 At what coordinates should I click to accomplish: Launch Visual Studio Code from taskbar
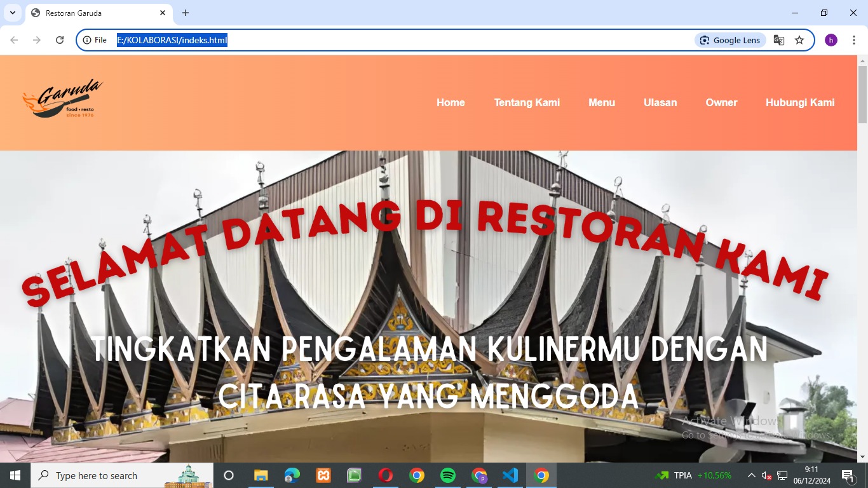coord(510,475)
